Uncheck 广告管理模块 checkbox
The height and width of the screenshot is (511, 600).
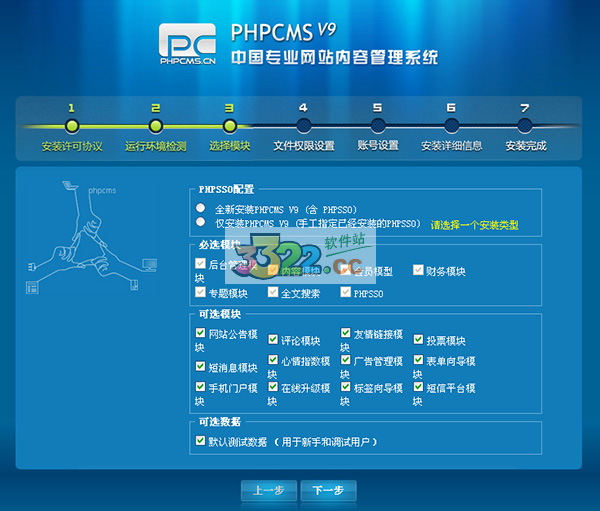[346, 359]
